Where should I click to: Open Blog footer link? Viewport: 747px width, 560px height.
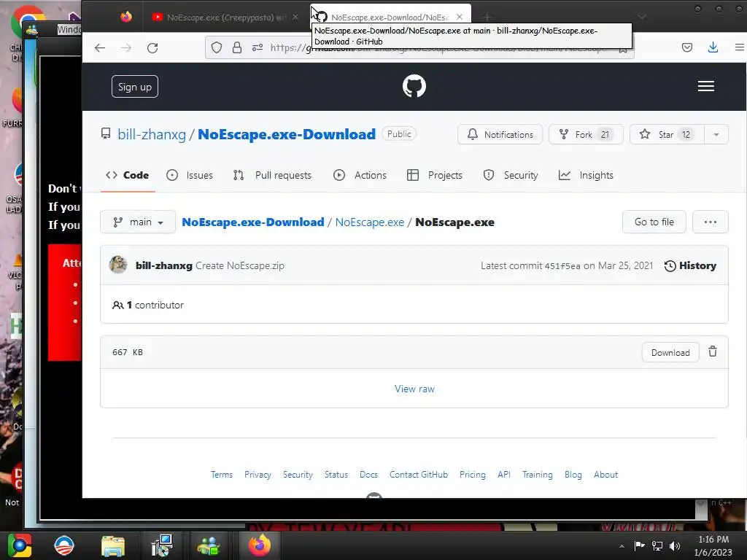coord(573,474)
